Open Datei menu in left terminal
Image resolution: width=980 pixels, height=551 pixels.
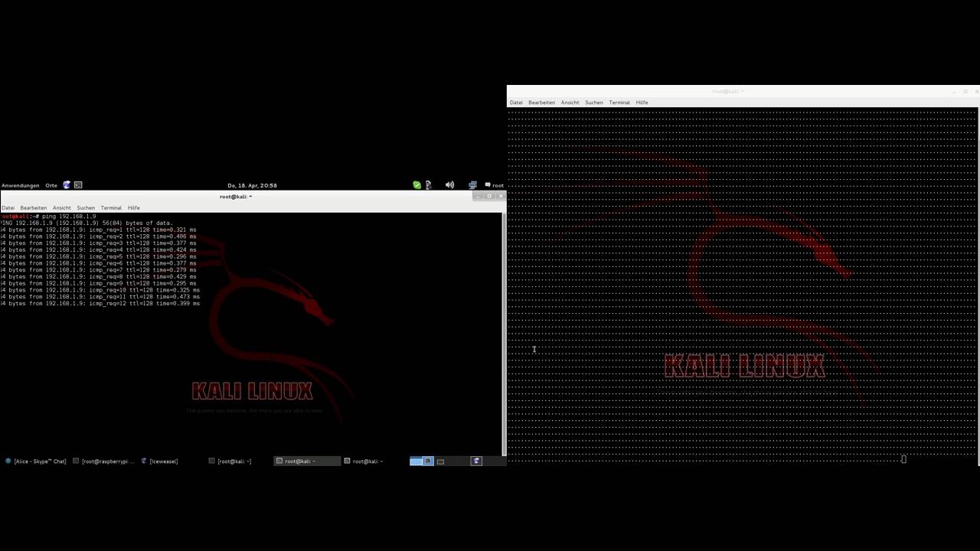pos(8,208)
